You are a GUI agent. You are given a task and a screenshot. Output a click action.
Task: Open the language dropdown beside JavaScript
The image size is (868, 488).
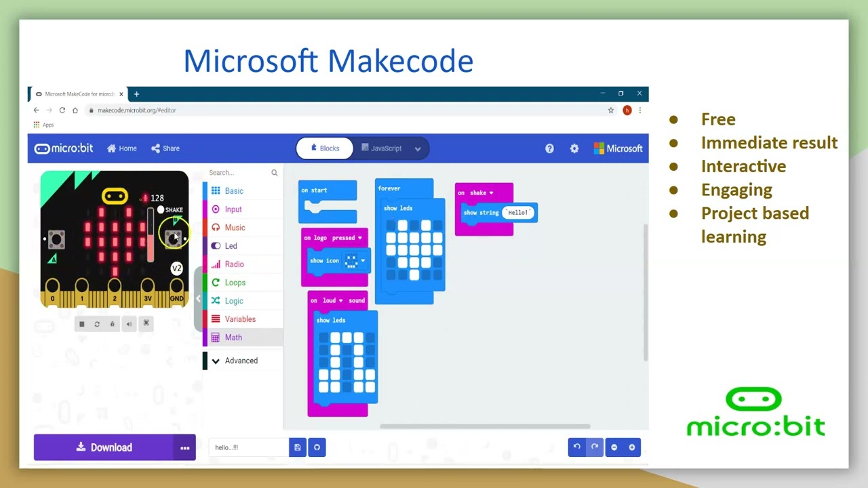click(418, 148)
